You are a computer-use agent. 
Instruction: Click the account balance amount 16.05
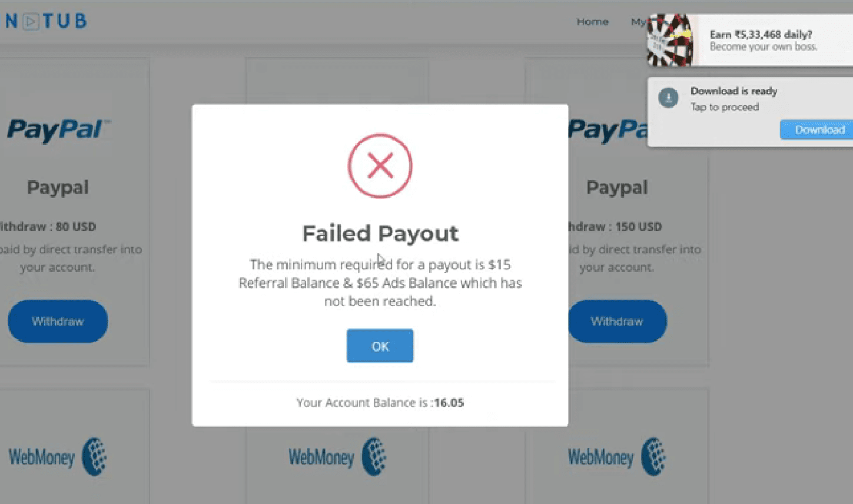pyautogui.click(x=449, y=403)
